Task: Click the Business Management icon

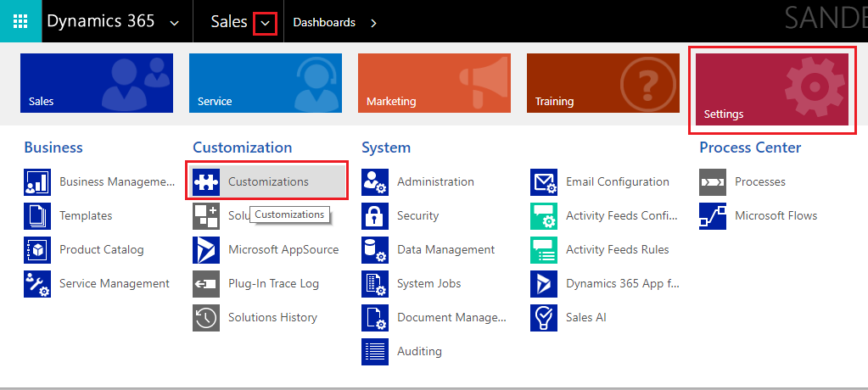Action: coord(37,182)
